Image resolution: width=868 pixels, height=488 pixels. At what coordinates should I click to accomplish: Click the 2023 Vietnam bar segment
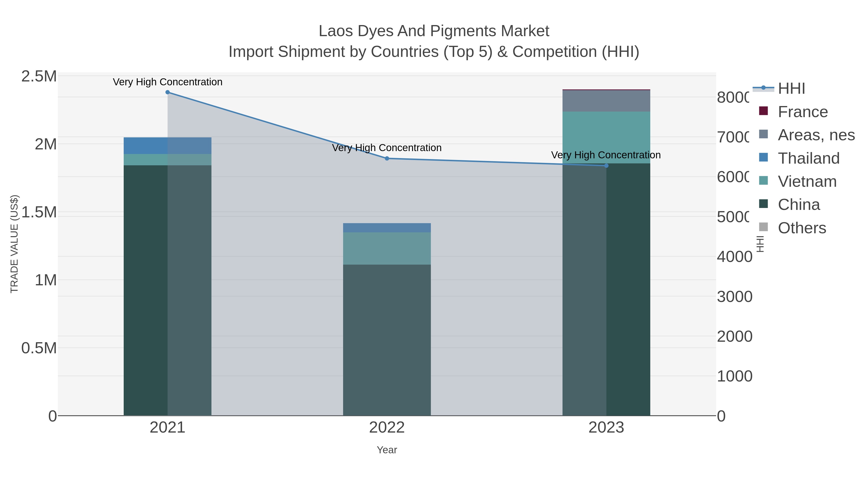point(606,138)
